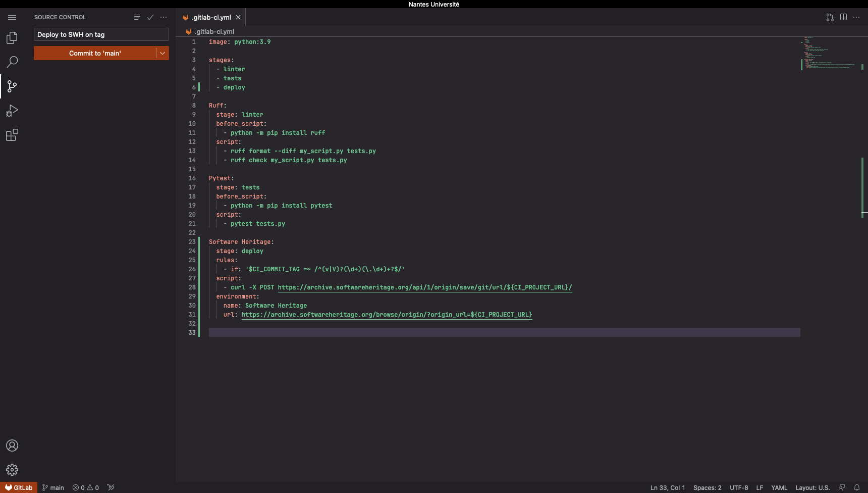This screenshot has height=493, width=868.
Task: Click the '- deploy' stage entry
Action: coord(231,87)
